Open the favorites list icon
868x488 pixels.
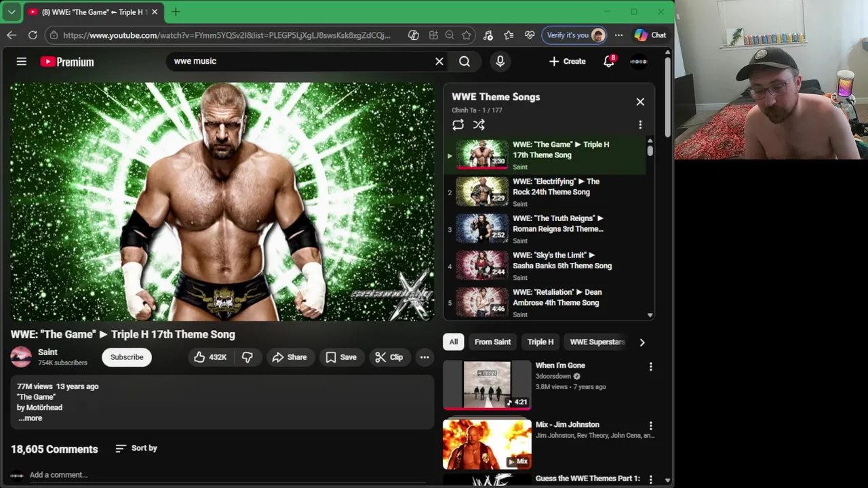pyautogui.click(x=509, y=35)
